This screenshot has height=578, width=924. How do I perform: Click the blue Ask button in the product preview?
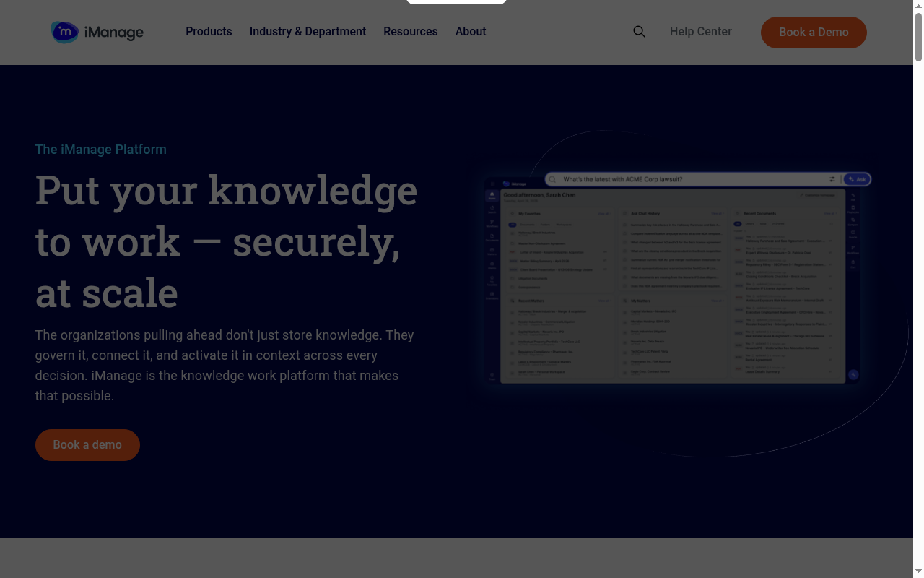858,179
